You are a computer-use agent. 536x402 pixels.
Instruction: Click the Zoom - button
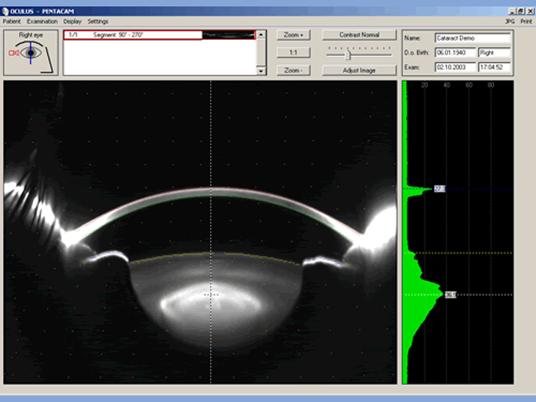tap(294, 70)
